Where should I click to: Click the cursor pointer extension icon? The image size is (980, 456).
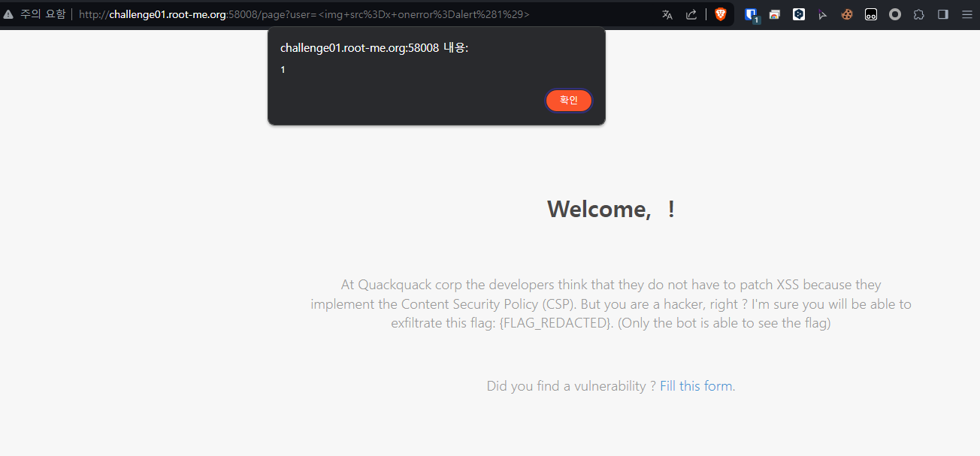click(x=823, y=14)
